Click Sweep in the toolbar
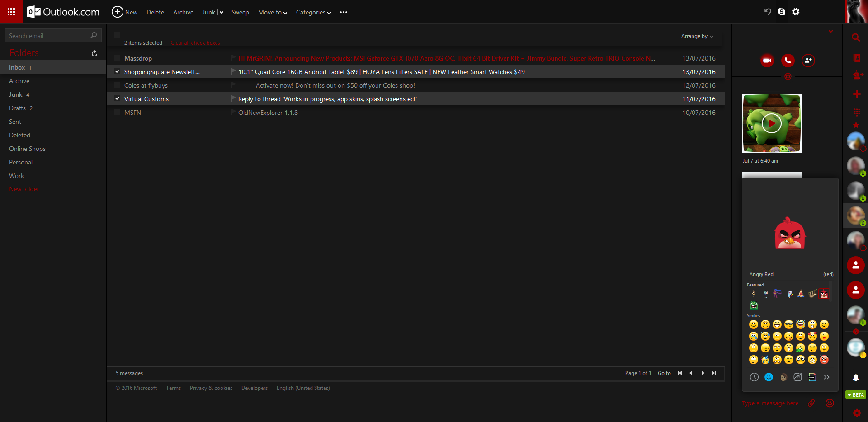The image size is (868, 422). 240,12
